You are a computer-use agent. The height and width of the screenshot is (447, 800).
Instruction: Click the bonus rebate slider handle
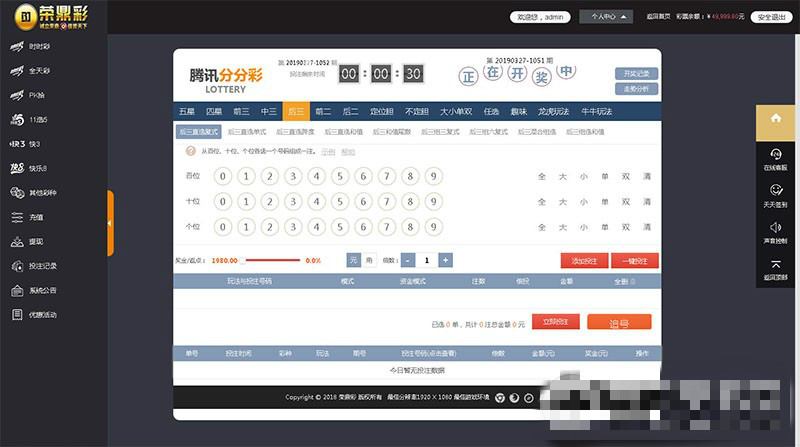click(243, 260)
